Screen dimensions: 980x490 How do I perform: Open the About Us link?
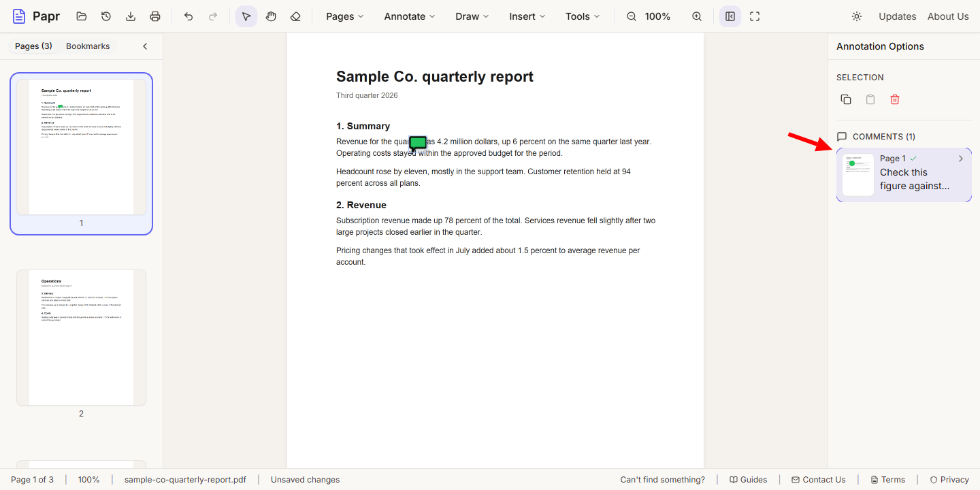[x=948, y=16]
